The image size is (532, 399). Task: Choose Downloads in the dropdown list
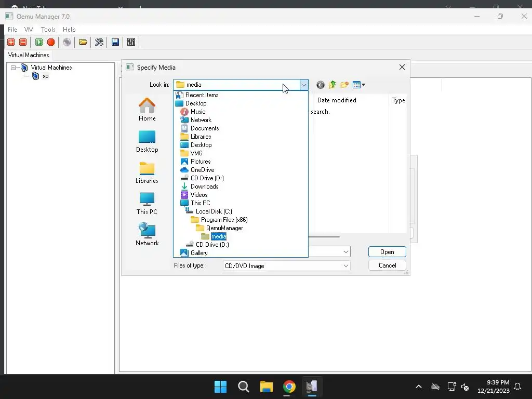[x=204, y=187]
